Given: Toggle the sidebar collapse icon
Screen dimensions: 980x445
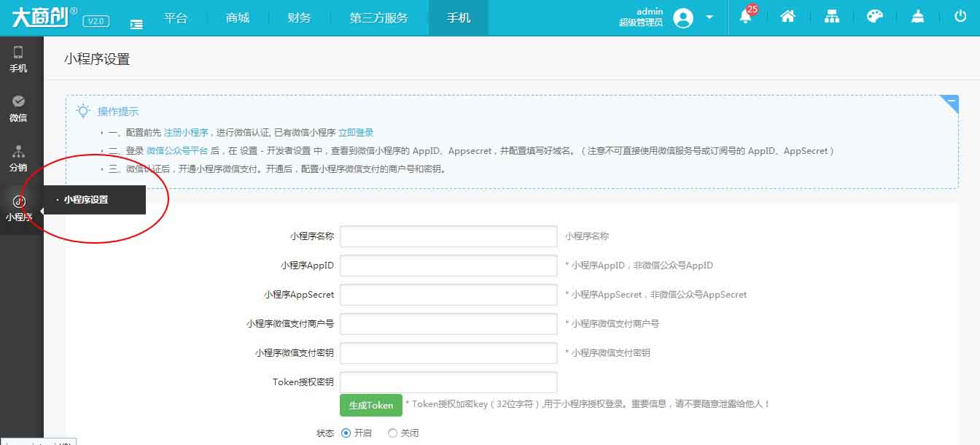Looking at the screenshot, I should (136, 23).
